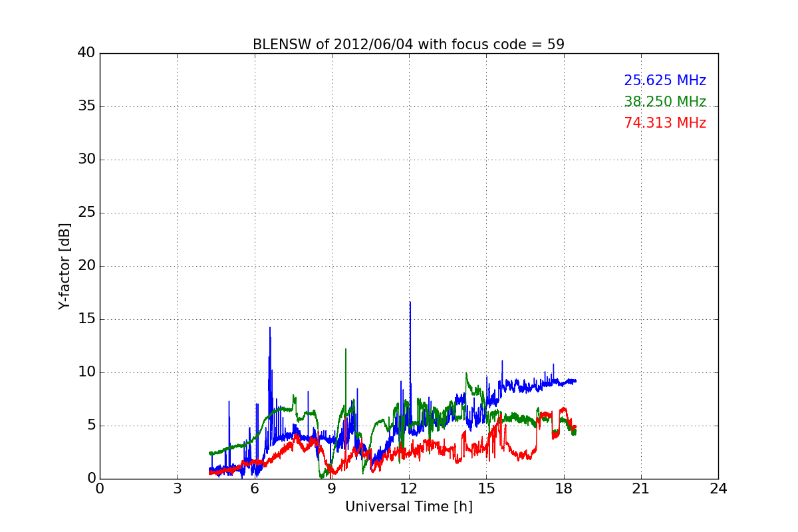This screenshot has width=798, height=532.
Task: Click the y-axis tick label 15
Action: (86, 319)
